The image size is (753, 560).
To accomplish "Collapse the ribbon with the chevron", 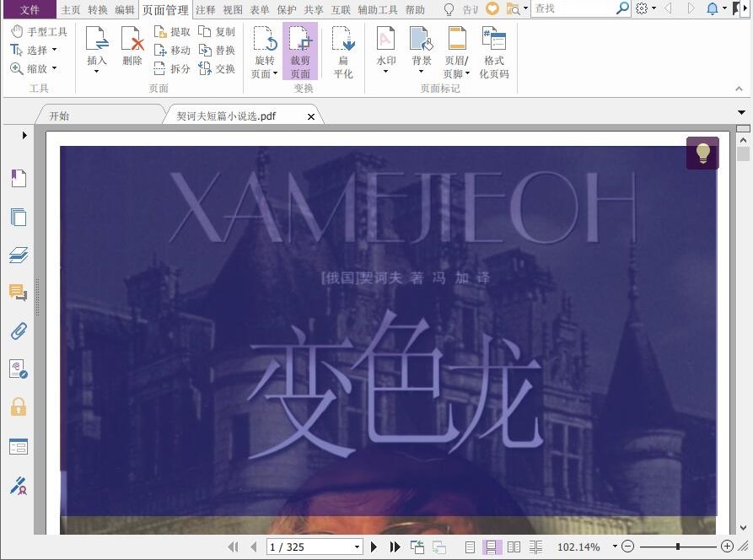I will click(740, 88).
